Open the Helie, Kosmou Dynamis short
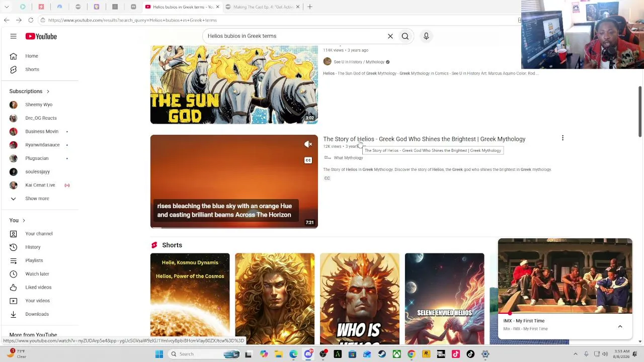This screenshot has width=644, height=362. pos(190,299)
